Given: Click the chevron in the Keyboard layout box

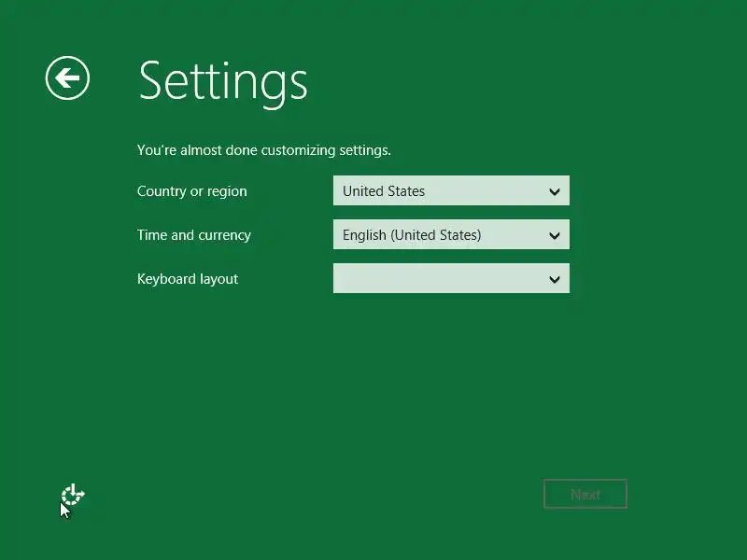Looking at the screenshot, I should [x=554, y=279].
